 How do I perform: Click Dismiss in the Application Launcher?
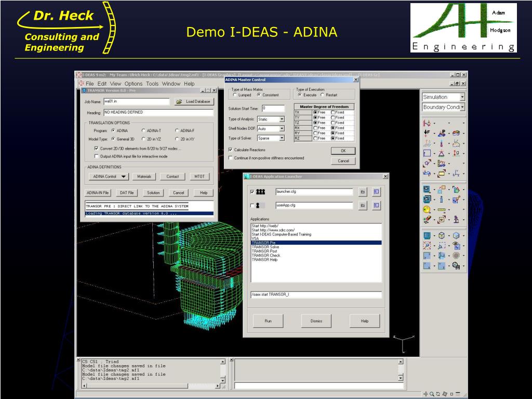click(x=316, y=321)
